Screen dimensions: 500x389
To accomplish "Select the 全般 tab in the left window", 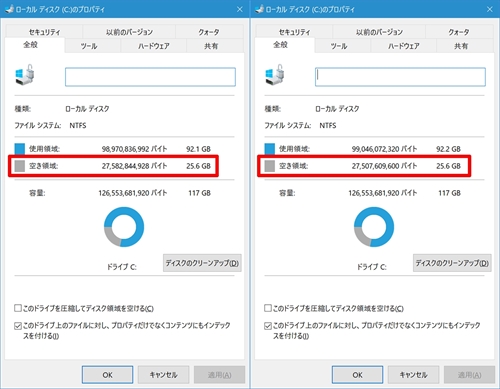I will point(34,45).
